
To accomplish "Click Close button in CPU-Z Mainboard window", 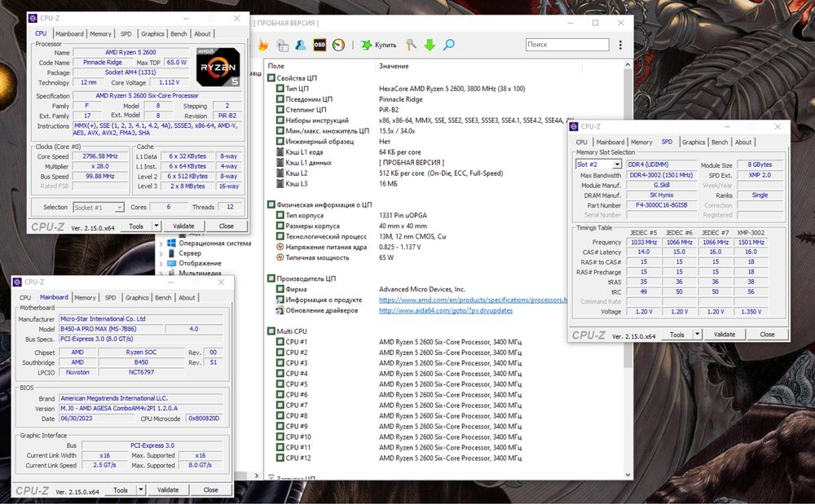I will 210,490.
